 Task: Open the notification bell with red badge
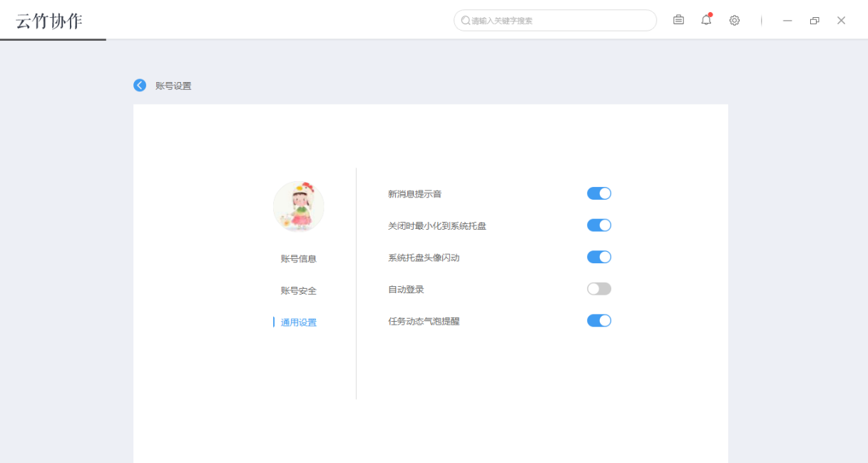point(706,21)
